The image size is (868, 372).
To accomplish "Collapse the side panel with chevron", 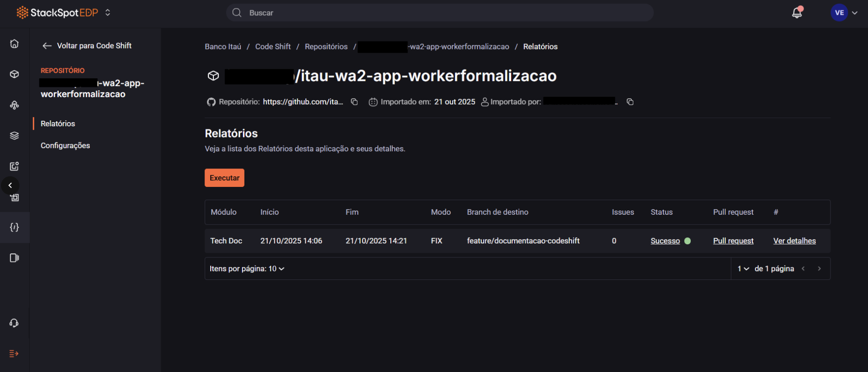I will [10, 186].
